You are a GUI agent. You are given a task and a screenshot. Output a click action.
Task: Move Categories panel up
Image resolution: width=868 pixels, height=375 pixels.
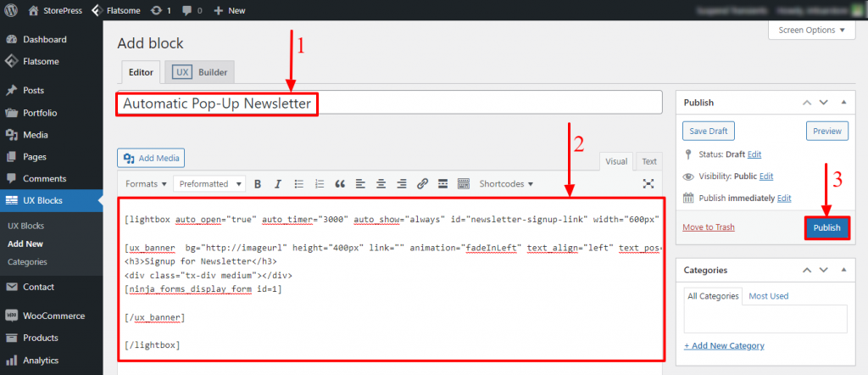(x=807, y=271)
